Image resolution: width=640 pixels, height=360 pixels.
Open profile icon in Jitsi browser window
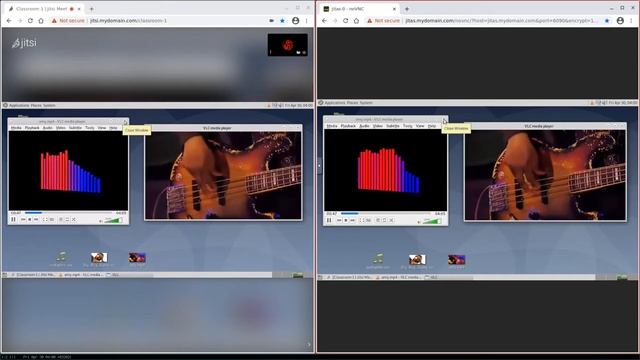click(296, 20)
